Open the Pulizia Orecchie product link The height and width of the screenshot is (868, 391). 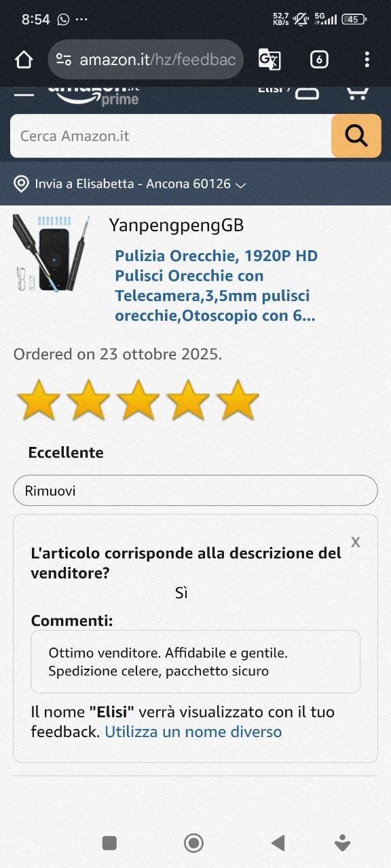tap(217, 285)
